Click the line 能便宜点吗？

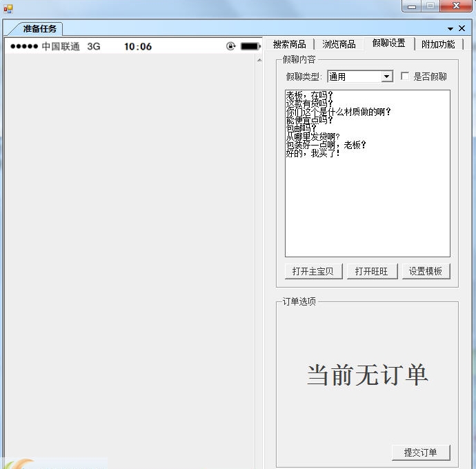[309, 120]
